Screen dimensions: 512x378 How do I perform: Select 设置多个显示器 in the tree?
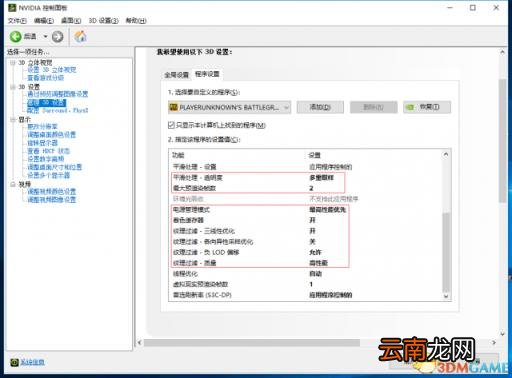pyautogui.click(x=48, y=175)
